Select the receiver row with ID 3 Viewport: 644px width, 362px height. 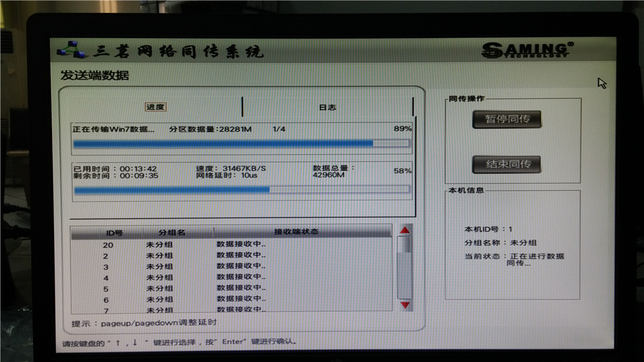click(232, 267)
